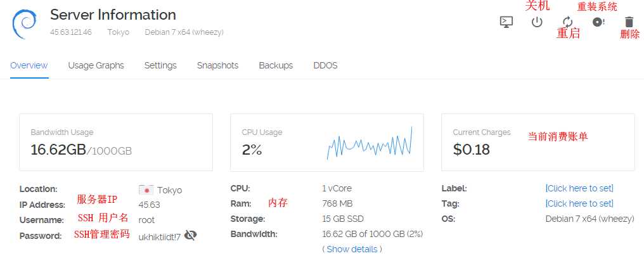
Task: Click the Bandwidth Usage card
Action: coord(116,142)
